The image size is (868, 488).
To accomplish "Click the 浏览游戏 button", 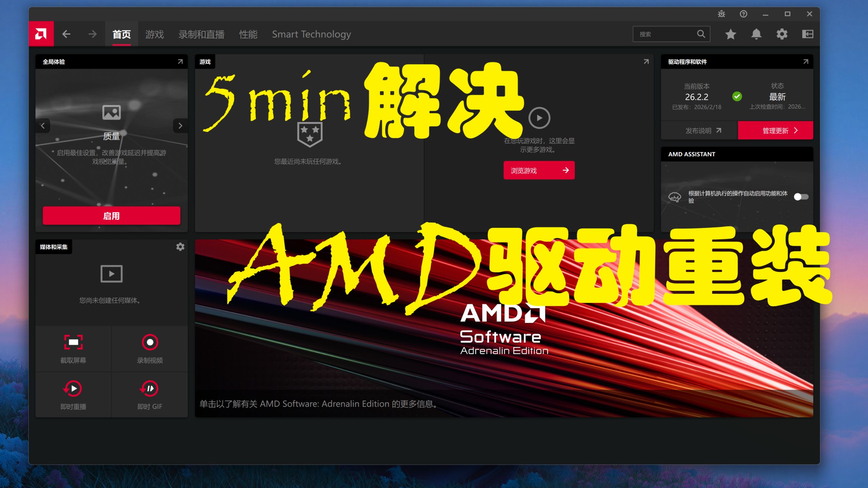I will [539, 170].
